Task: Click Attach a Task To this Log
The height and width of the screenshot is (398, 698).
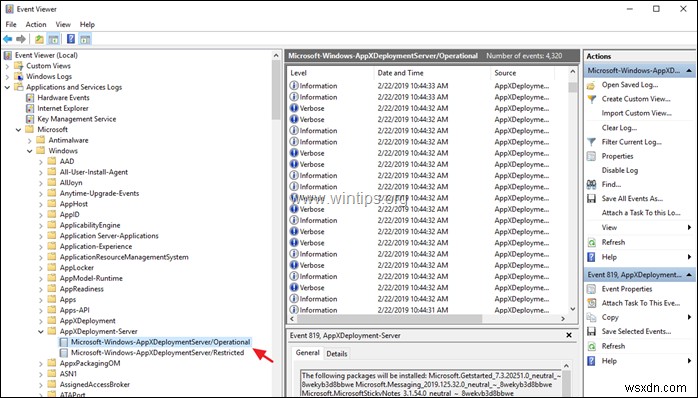Action: click(641, 213)
